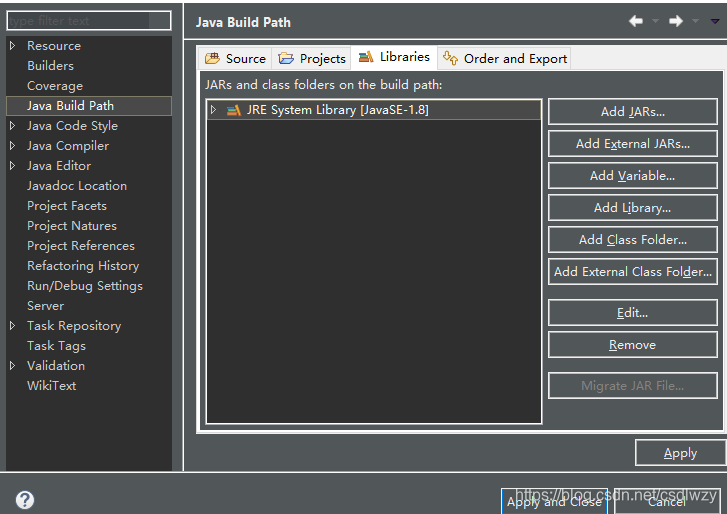This screenshot has width=727, height=514.
Task: Select Validation item
Action: pyautogui.click(x=56, y=366)
